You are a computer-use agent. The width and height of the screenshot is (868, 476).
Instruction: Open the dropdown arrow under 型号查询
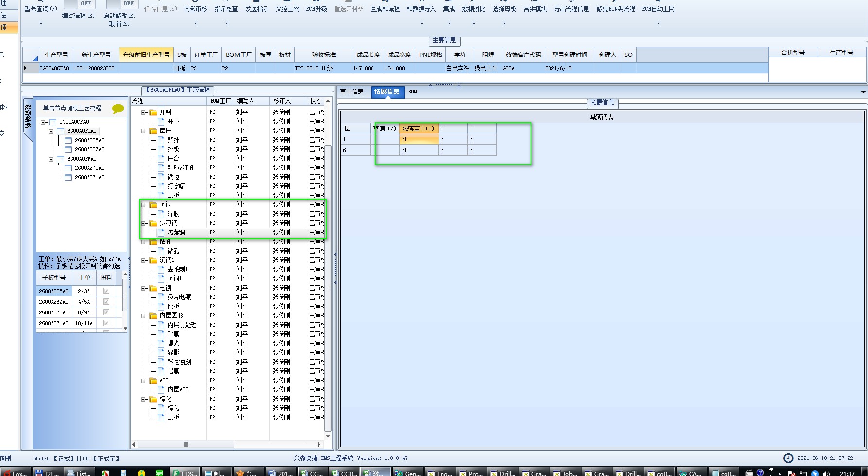pyautogui.click(x=41, y=23)
